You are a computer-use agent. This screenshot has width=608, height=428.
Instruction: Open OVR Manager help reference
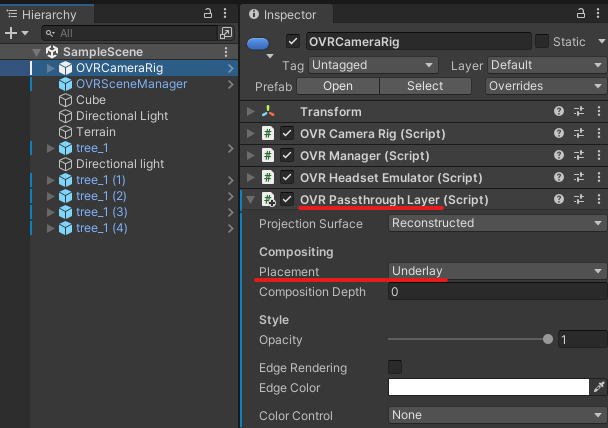(559, 155)
